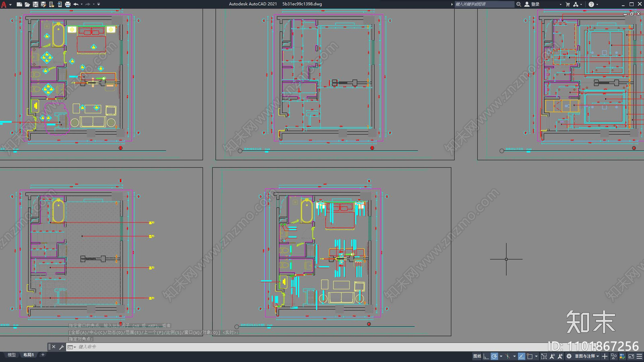Click 图纸 paper space status button
This screenshot has height=362, width=644.
pos(477,356)
